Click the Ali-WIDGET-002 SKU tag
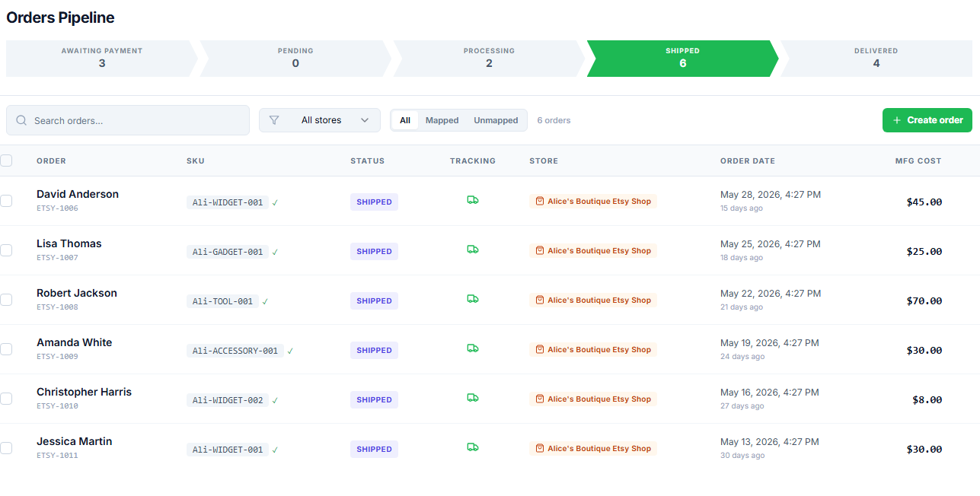The image size is (980, 496). point(228,400)
